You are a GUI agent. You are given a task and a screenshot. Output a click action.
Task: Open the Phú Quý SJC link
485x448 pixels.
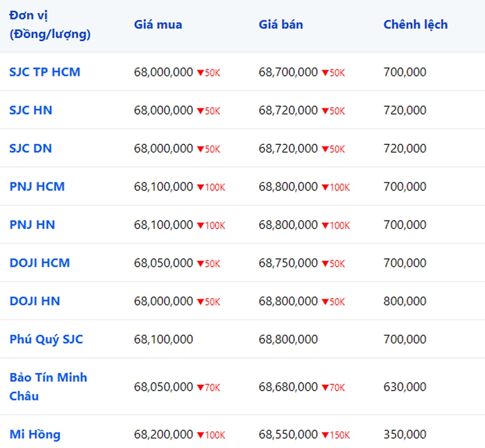pyautogui.click(x=46, y=339)
